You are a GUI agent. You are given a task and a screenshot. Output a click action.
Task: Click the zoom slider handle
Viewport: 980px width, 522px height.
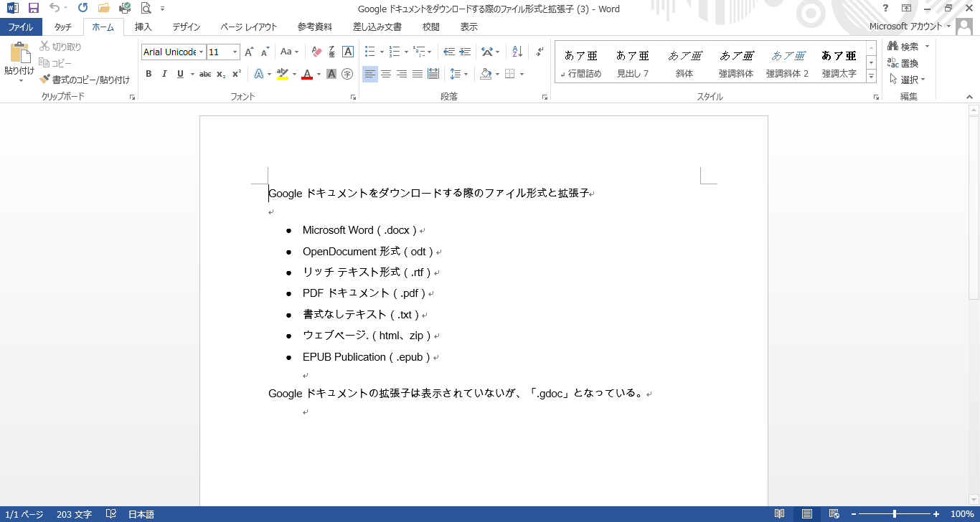(894, 514)
